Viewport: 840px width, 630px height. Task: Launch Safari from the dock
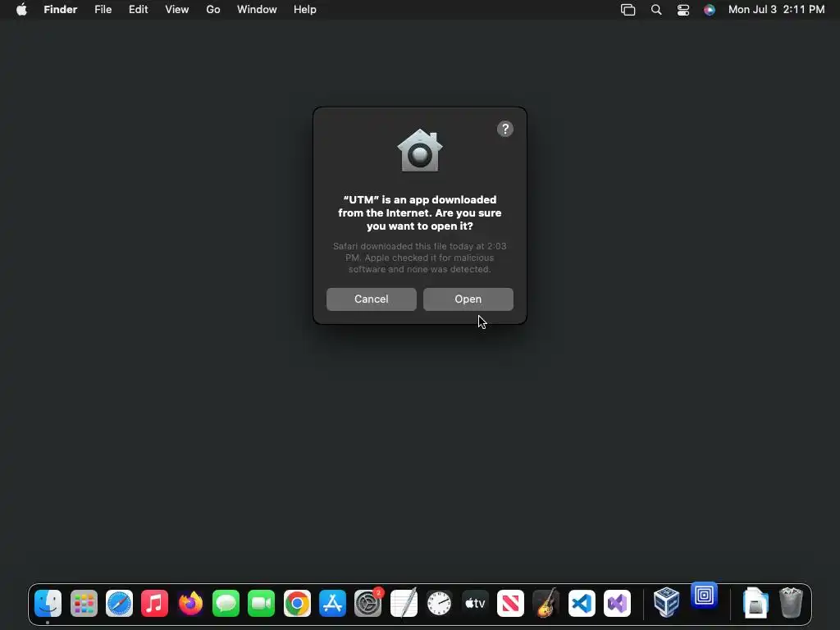119,603
